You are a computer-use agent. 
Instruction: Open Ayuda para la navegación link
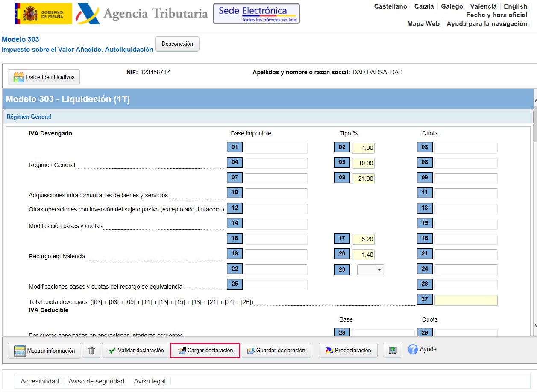click(x=487, y=24)
